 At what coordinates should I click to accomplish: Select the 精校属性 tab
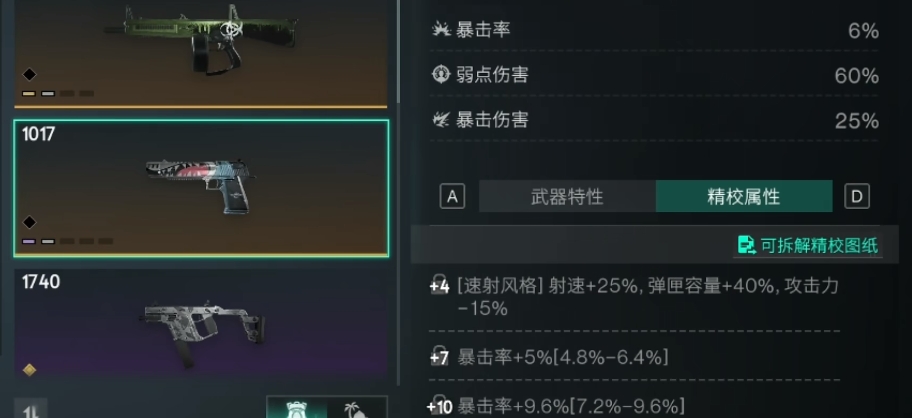pos(744,197)
